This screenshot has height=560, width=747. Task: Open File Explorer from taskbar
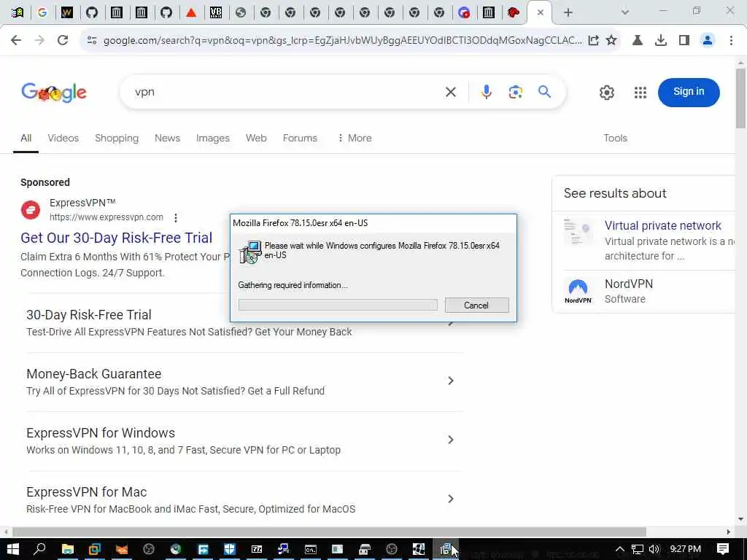pyautogui.click(x=68, y=550)
